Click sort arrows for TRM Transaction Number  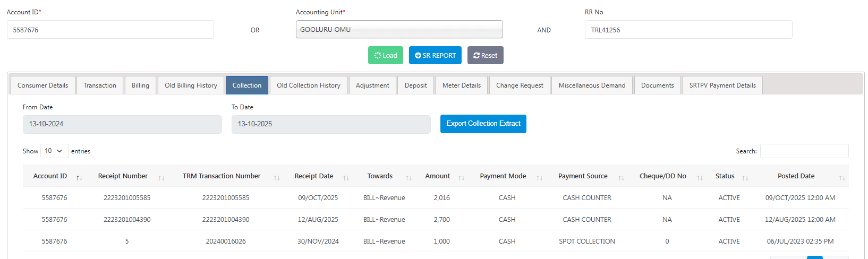pyautogui.click(x=277, y=178)
